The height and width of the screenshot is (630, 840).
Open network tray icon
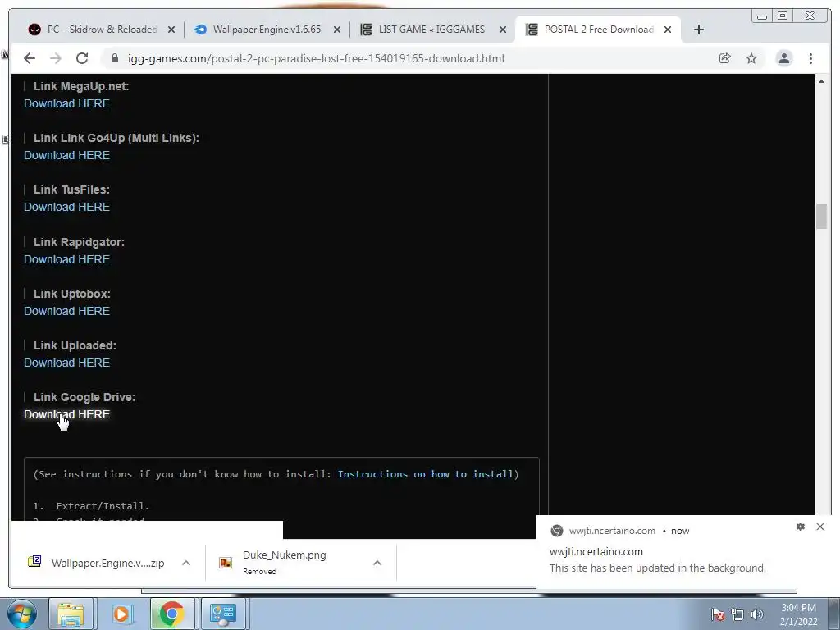tap(737, 614)
